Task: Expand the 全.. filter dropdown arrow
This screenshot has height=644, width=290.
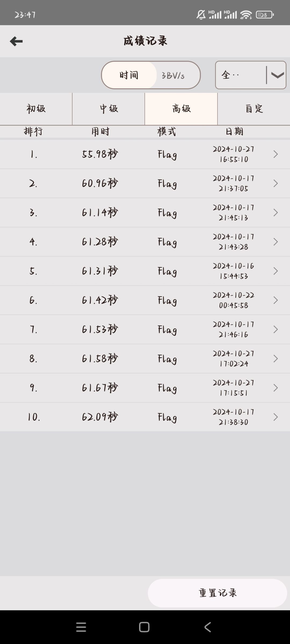Action: (277, 75)
